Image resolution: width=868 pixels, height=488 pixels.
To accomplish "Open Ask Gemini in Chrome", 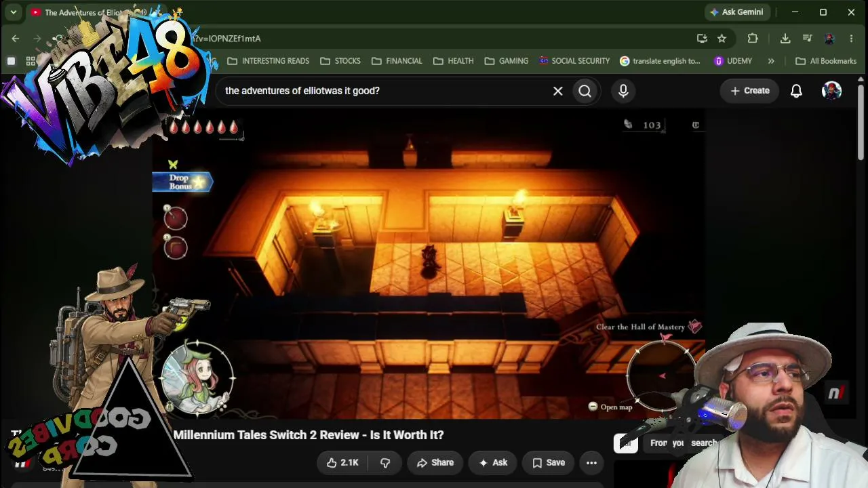I will [x=736, y=12].
